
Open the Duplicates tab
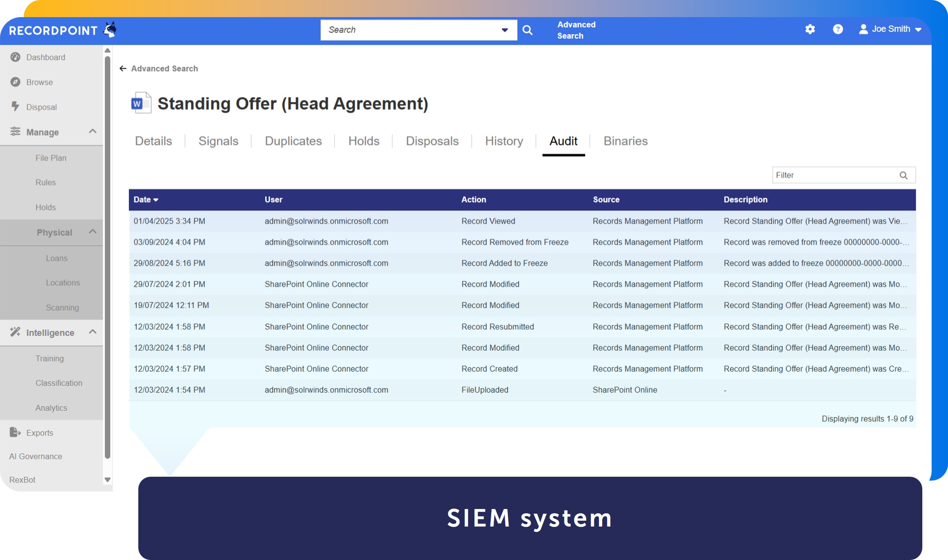click(x=293, y=141)
